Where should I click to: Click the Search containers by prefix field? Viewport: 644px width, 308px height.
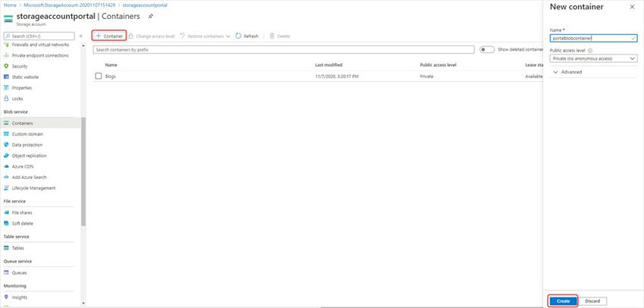point(284,50)
